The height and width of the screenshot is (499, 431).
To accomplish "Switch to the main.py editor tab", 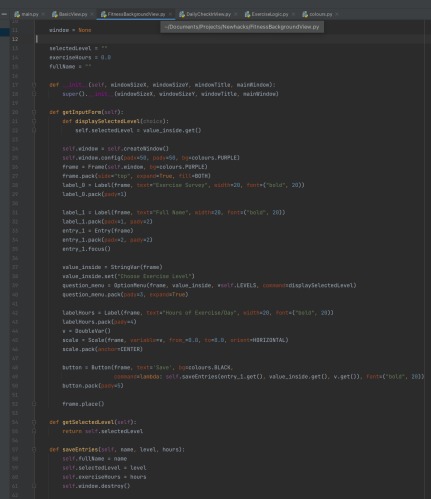I will click(x=30, y=14).
